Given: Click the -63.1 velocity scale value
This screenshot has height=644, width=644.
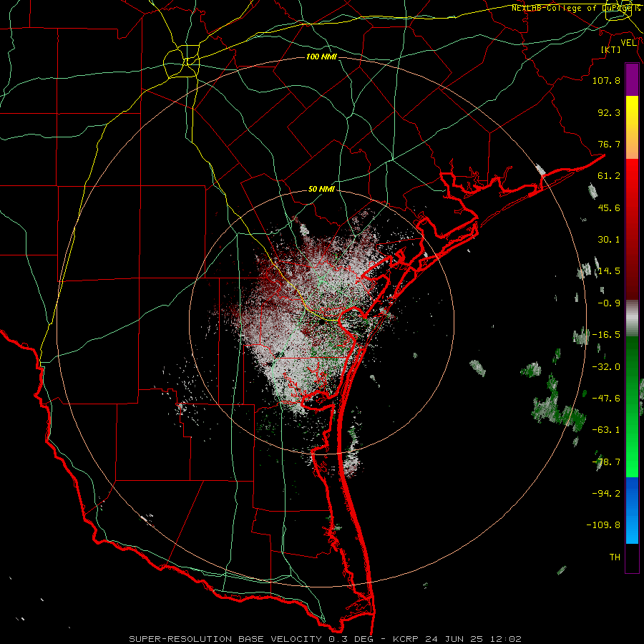Looking at the screenshot, I should click(x=606, y=430).
